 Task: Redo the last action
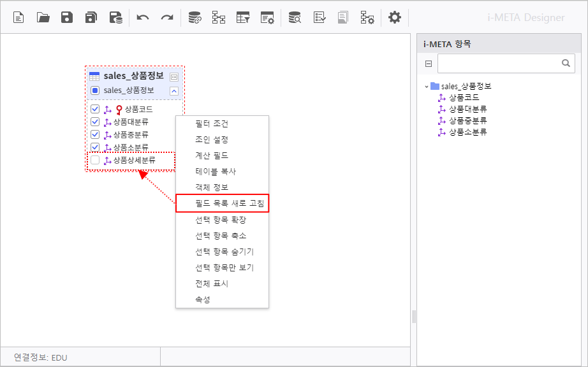167,18
